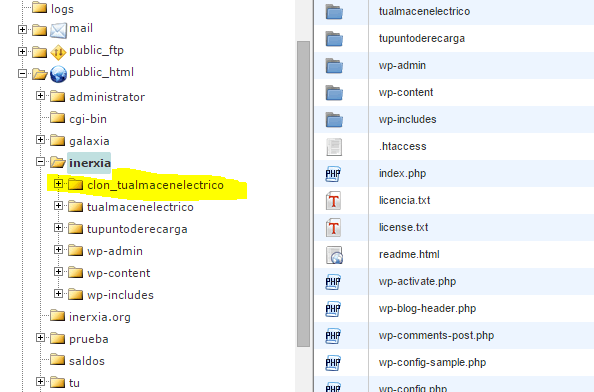Click folder icon of tualmacenelectrico in file list
The width and height of the screenshot is (594, 392).
[334, 12]
